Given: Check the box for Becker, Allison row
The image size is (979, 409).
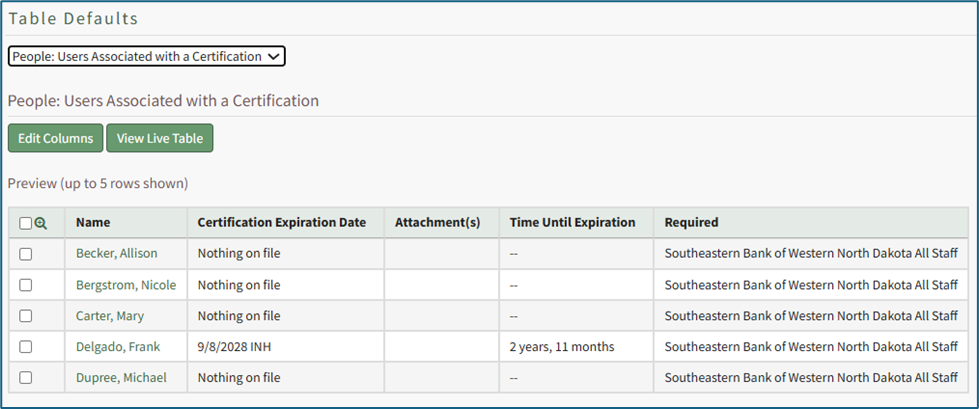Looking at the screenshot, I should pos(26,254).
